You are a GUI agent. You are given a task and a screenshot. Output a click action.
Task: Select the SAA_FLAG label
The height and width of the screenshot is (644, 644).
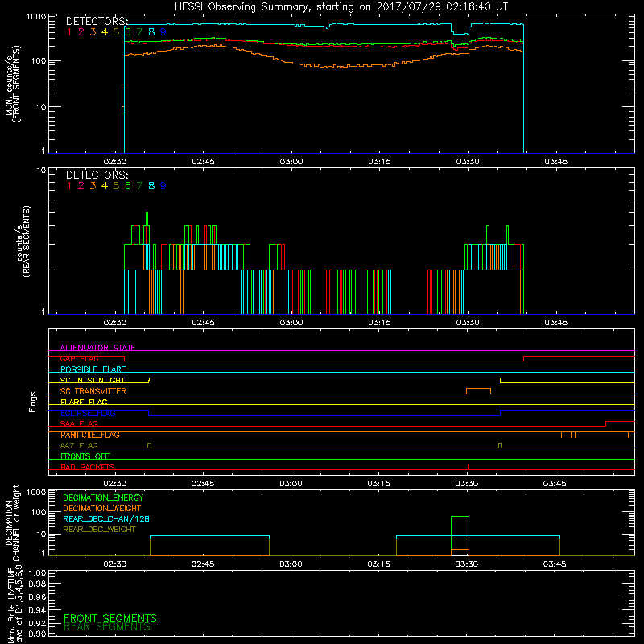click(79, 423)
